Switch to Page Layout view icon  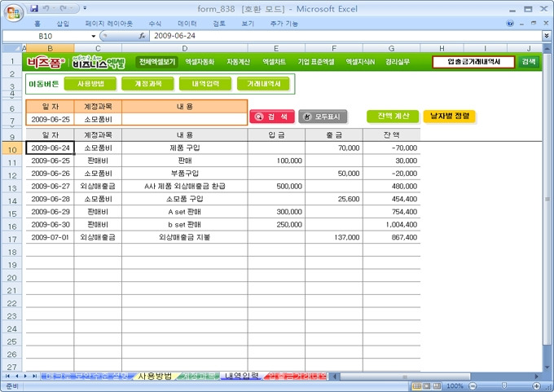427,386
